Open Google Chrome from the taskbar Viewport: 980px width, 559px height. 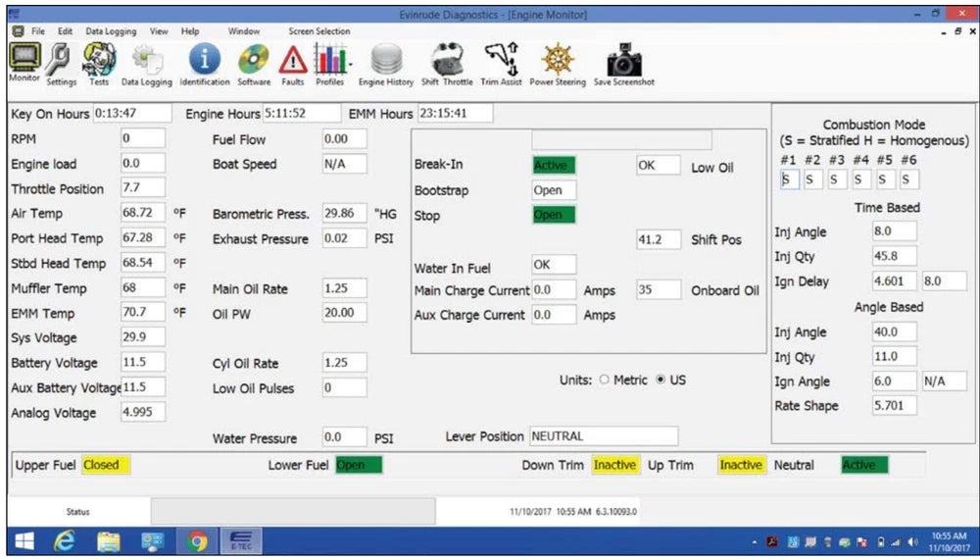197,541
